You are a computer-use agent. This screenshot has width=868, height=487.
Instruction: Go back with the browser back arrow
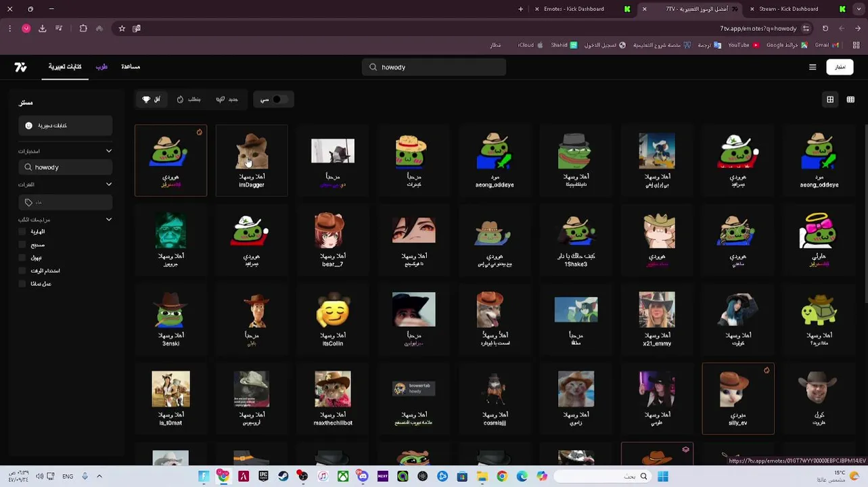click(x=857, y=28)
